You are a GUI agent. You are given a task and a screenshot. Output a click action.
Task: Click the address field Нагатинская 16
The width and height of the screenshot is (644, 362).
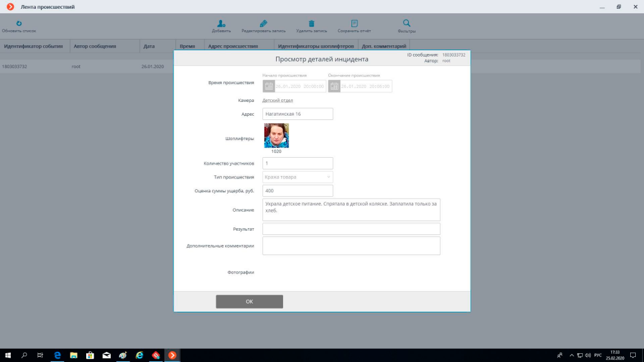297,114
